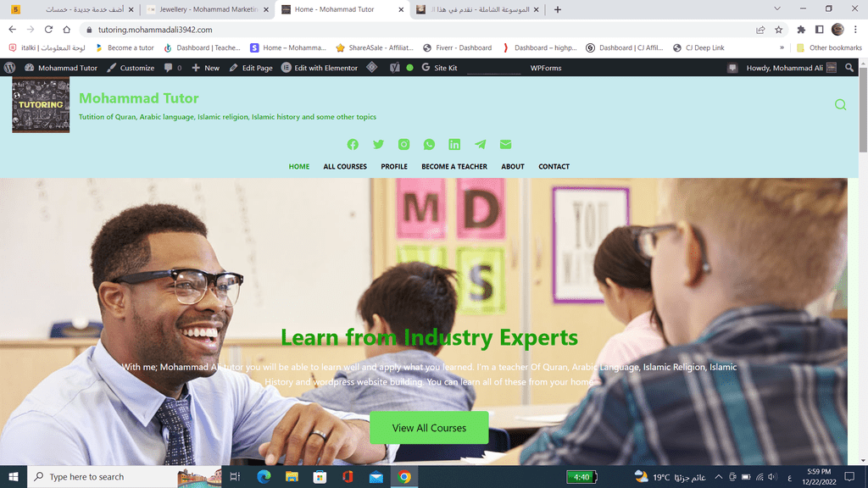The height and width of the screenshot is (488, 868).
Task: Switch to the Jewellery - Mohammad Marketing tab
Action: click(x=207, y=9)
